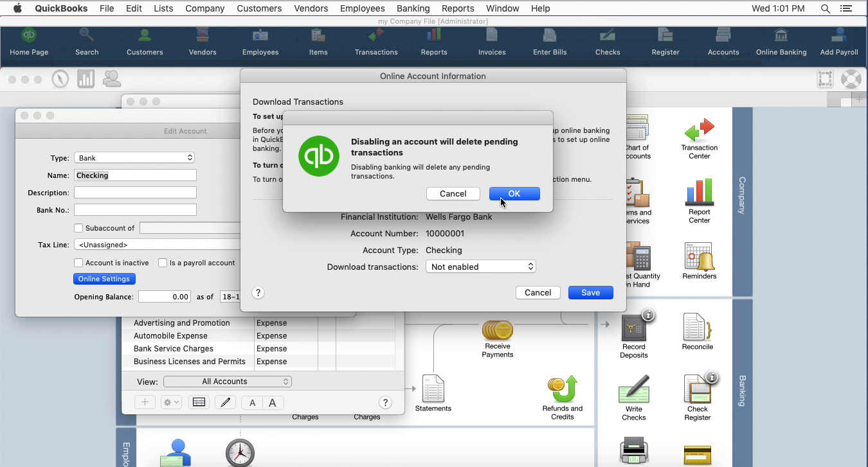
Task: Open the Lists menu
Action: [163, 8]
